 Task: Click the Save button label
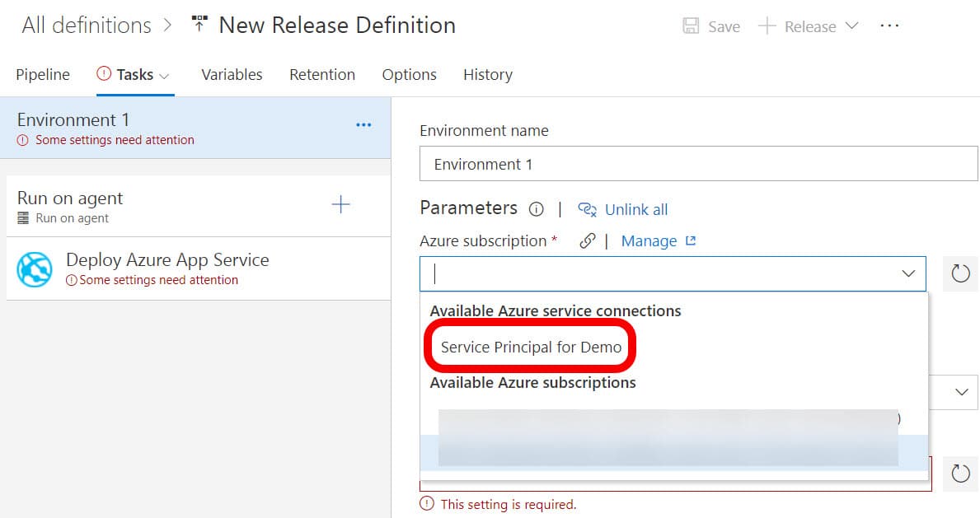point(724,27)
